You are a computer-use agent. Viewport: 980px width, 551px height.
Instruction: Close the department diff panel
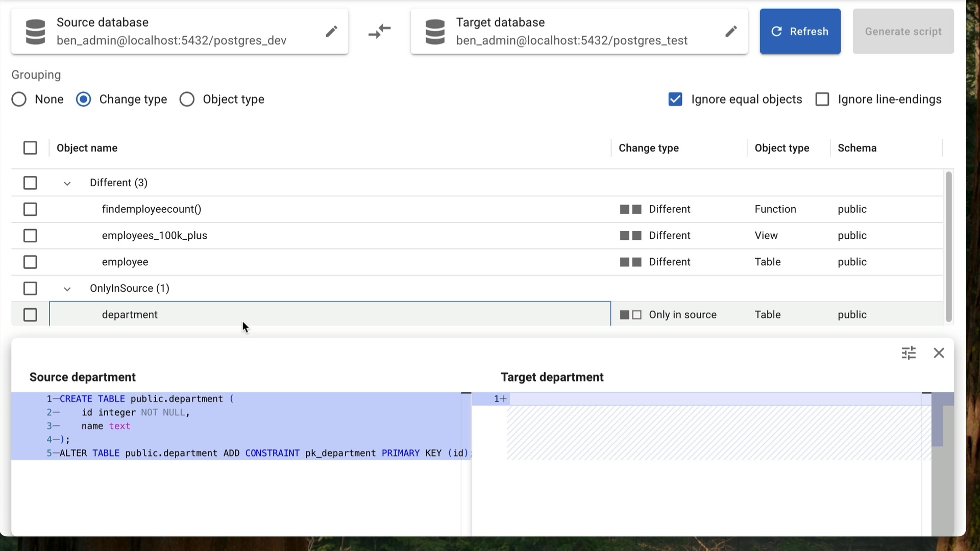click(939, 353)
